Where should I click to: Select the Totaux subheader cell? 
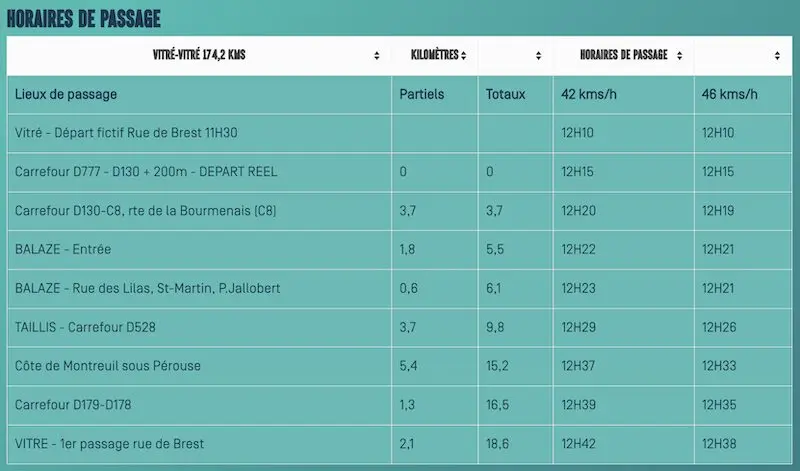tap(505, 95)
